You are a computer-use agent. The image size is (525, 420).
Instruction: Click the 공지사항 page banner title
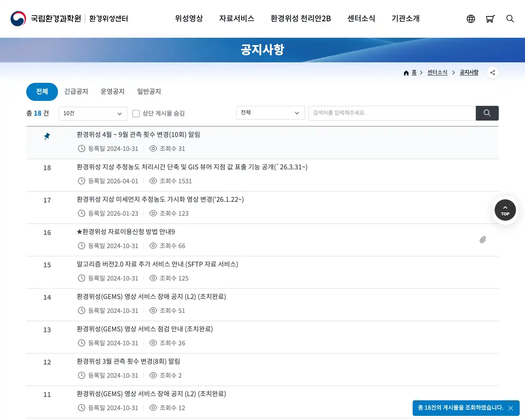pos(262,50)
